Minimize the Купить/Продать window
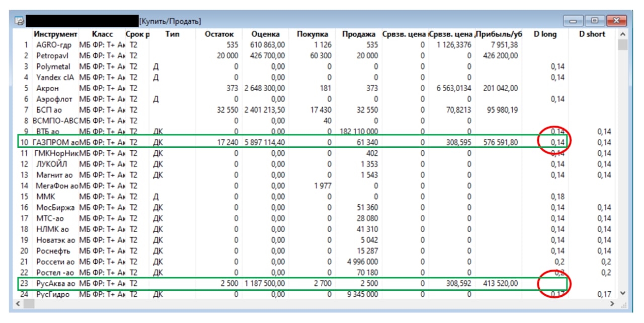This screenshot has height=323, width=644. tap(574, 21)
